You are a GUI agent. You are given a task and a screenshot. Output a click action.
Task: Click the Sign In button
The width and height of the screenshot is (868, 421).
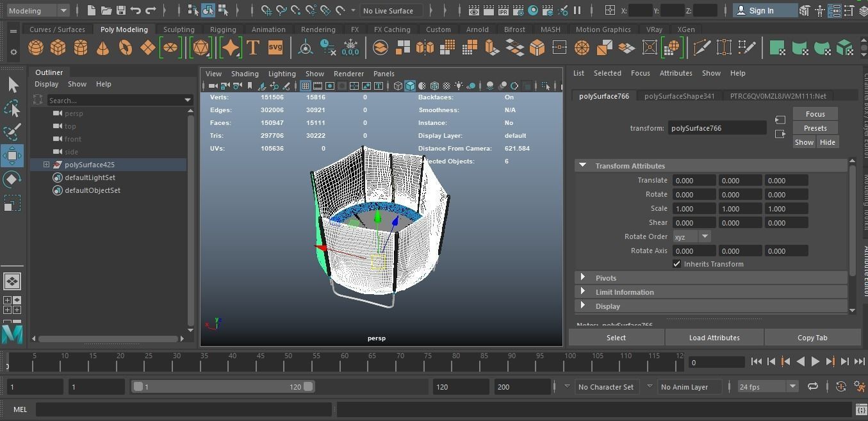pyautogui.click(x=765, y=10)
